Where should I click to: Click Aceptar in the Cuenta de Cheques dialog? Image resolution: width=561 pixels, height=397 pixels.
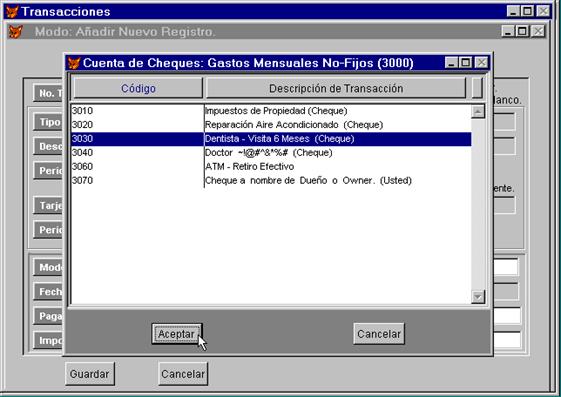tap(176, 334)
